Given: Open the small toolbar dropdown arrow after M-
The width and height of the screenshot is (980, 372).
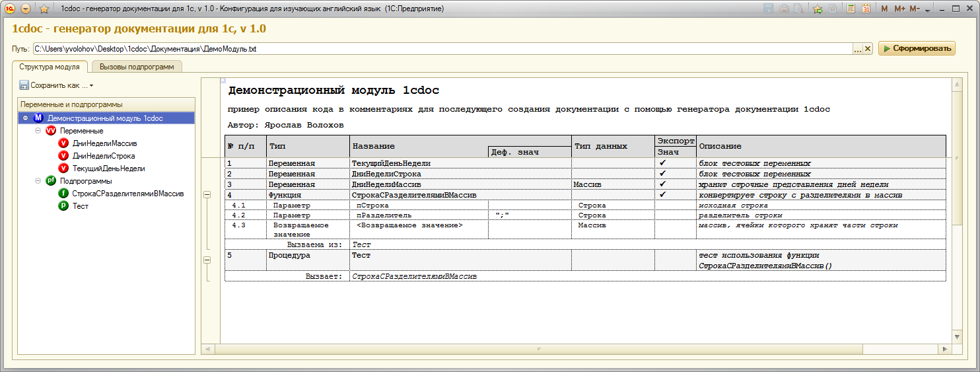Looking at the screenshot, I should [x=927, y=11].
